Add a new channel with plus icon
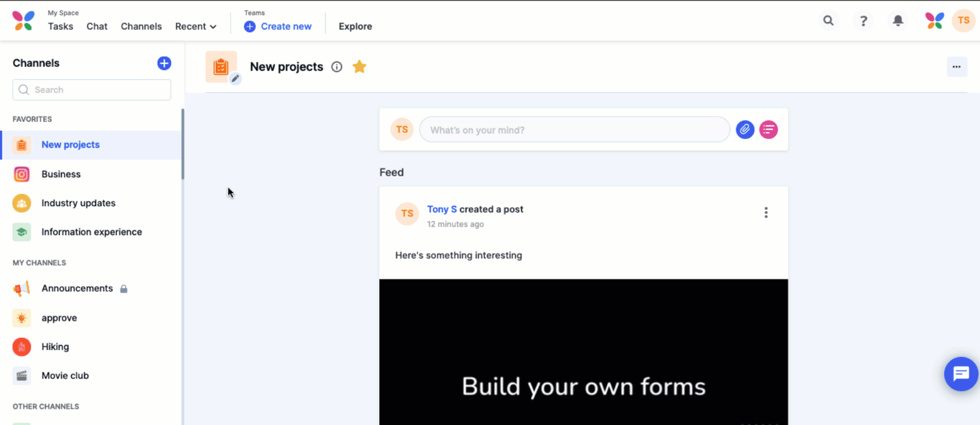The width and height of the screenshot is (980, 425). 164,63
